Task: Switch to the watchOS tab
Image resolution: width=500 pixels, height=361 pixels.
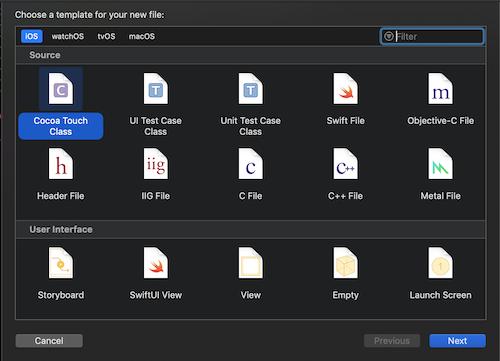Action: (68, 36)
